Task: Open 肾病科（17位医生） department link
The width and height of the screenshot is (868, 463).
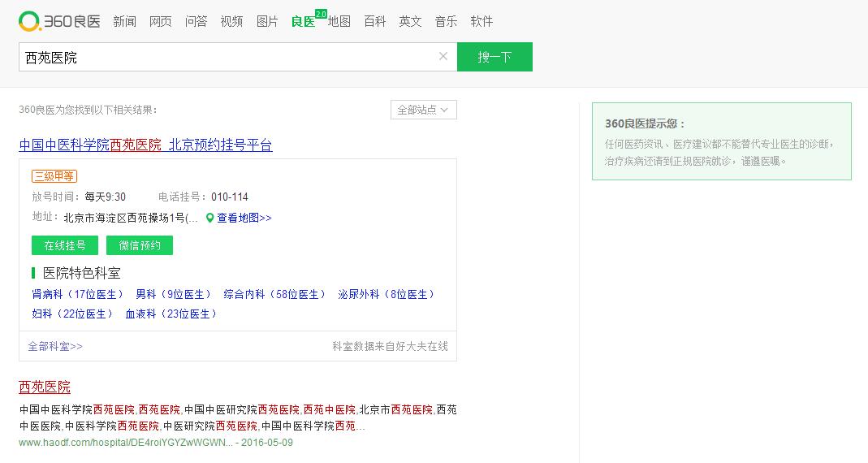Action: [77, 294]
